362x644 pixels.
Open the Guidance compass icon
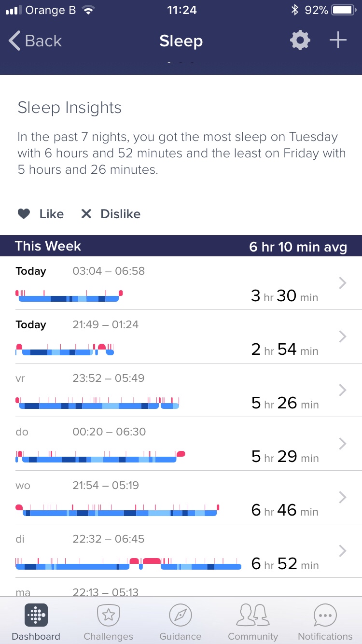pyautogui.click(x=181, y=615)
